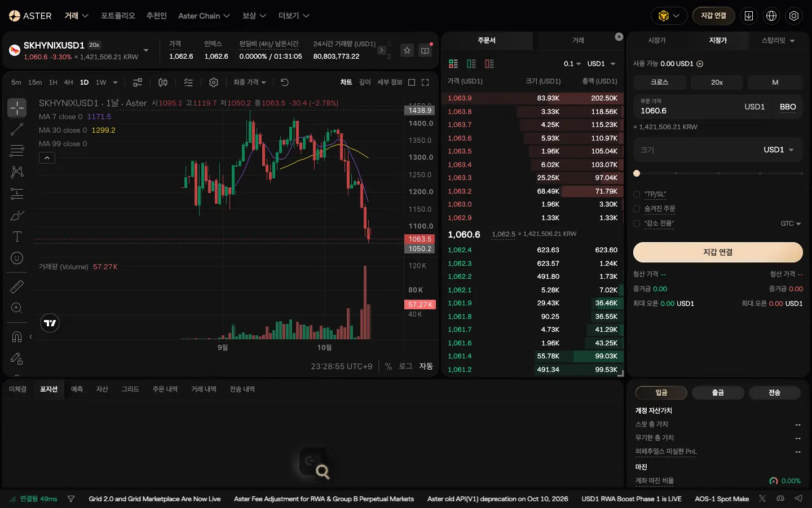Open the Fibonacci retracement tool
The image size is (812, 508).
point(17,151)
